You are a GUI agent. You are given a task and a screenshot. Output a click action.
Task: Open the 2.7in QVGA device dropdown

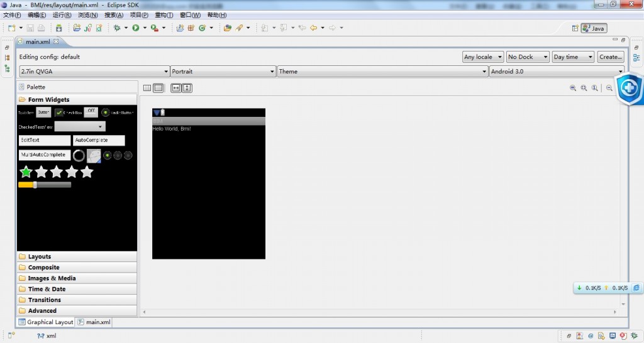pos(94,72)
